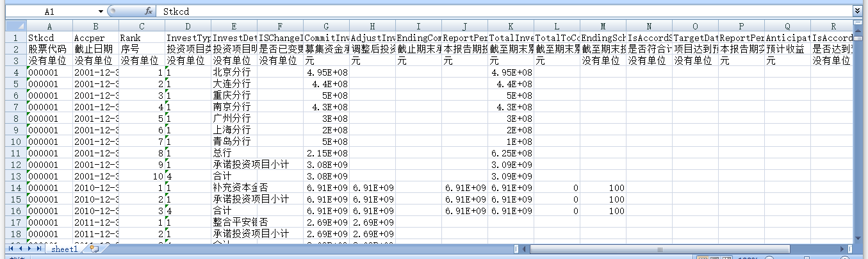The height and width of the screenshot is (259, 868).
Task: Switch to the sheet1 tab
Action: pyautogui.click(x=65, y=249)
